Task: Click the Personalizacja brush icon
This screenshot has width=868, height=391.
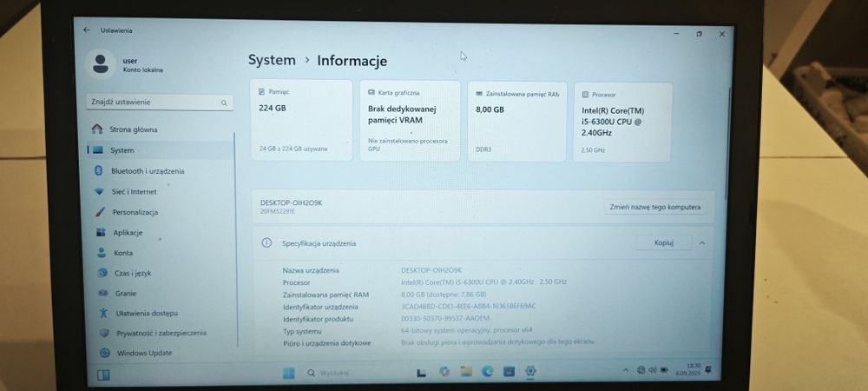Action: click(100, 211)
